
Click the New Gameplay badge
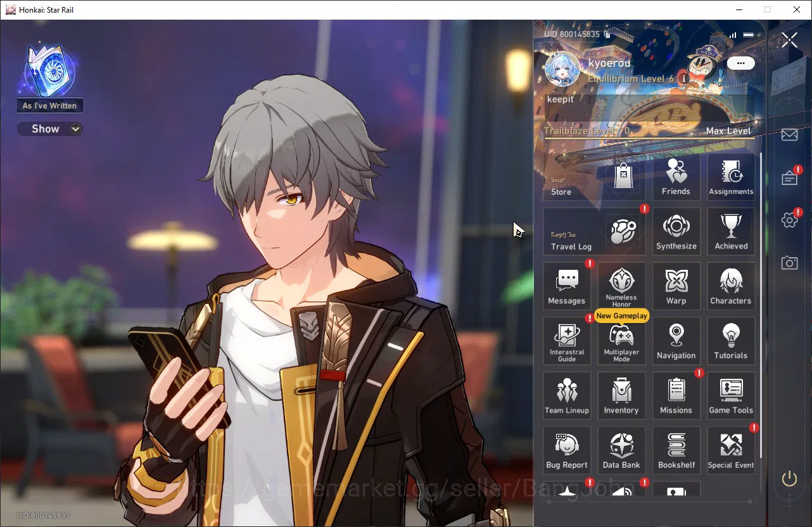click(622, 315)
